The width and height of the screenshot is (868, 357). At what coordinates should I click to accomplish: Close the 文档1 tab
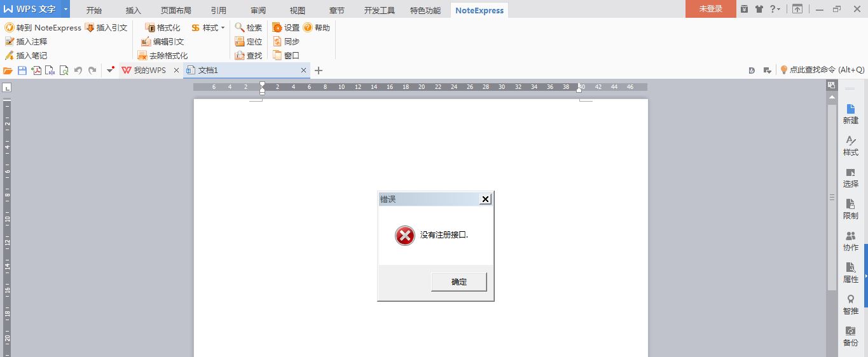(303, 71)
